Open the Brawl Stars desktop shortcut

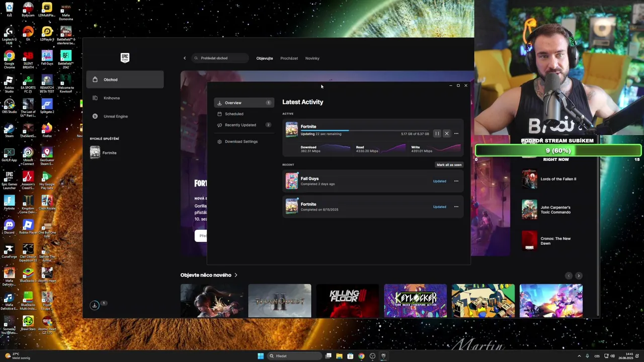point(28,323)
